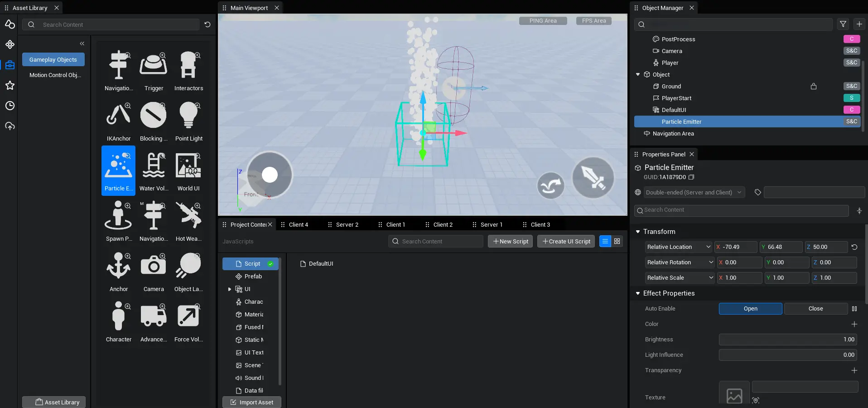Adjust the Brightness value slider

point(788,340)
